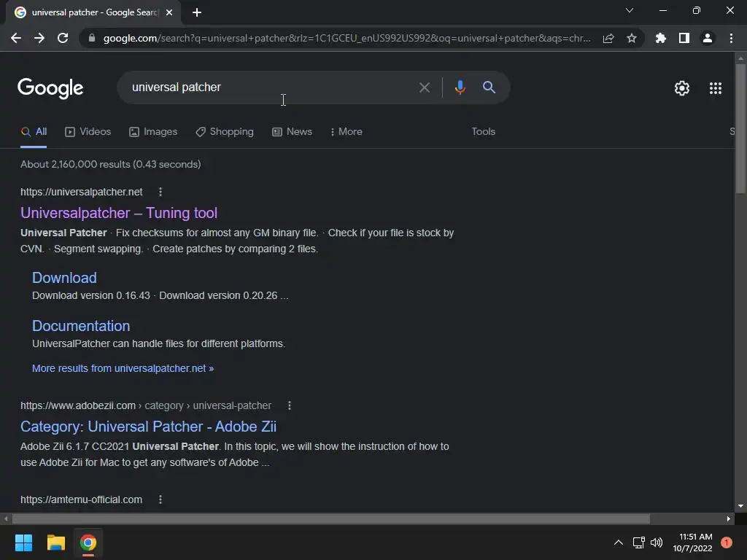The height and width of the screenshot is (560, 747).
Task: Open the clock showing 11:51 AM
Action: 693,542
